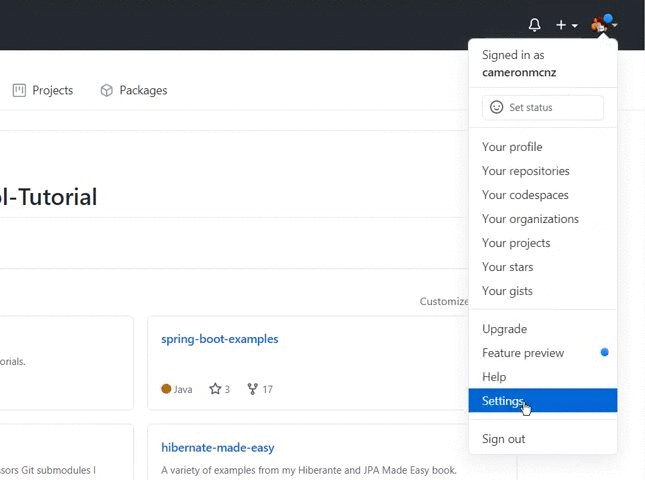645x480 pixels.
Task: Open Settings from the user menu
Action: point(502,401)
